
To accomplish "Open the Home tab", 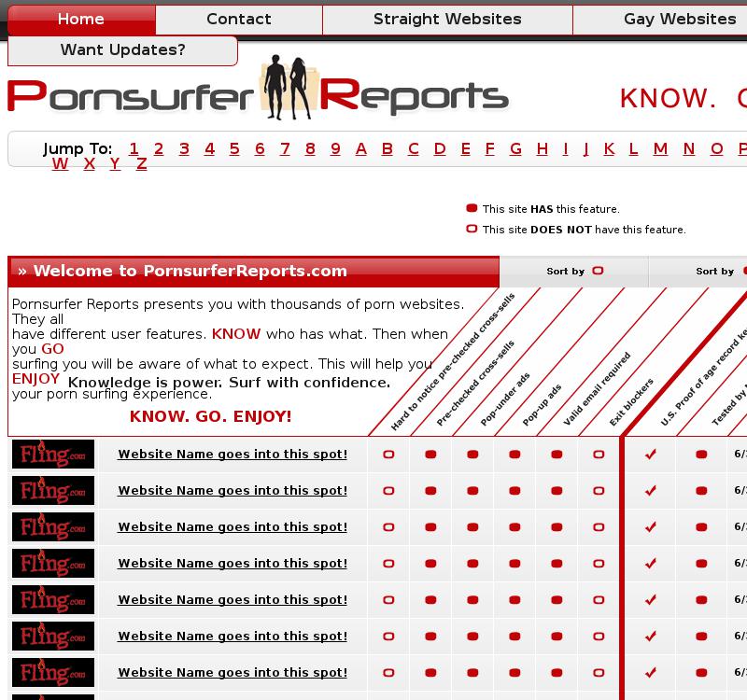I will (x=81, y=20).
